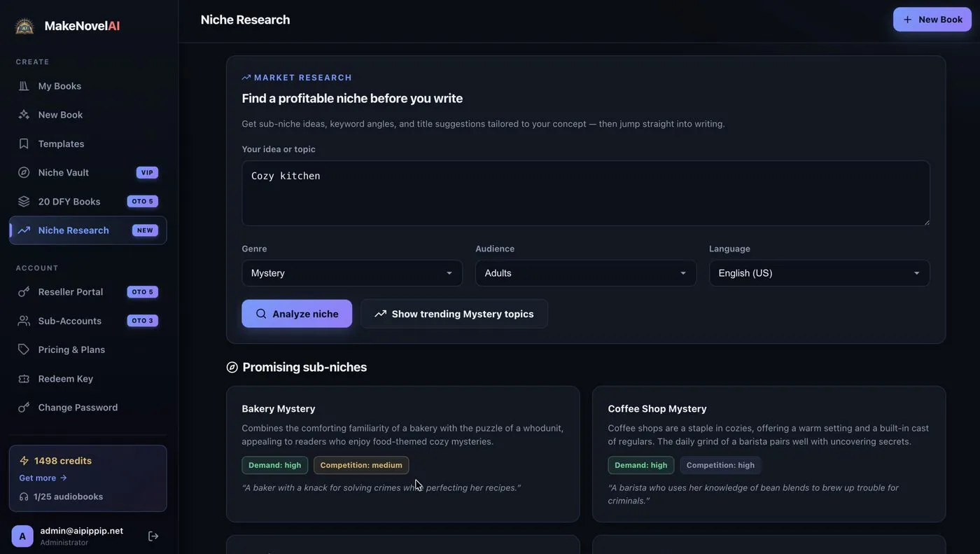Click the plus icon in New Book button

pos(907,20)
